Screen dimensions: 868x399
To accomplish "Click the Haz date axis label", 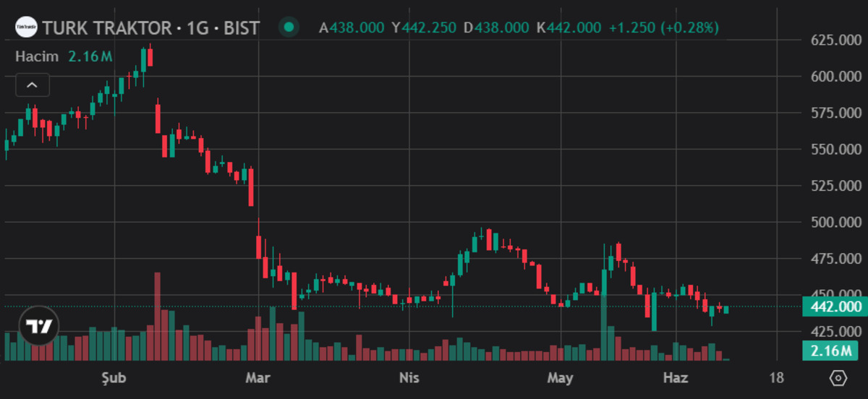I will [x=676, y=378].
